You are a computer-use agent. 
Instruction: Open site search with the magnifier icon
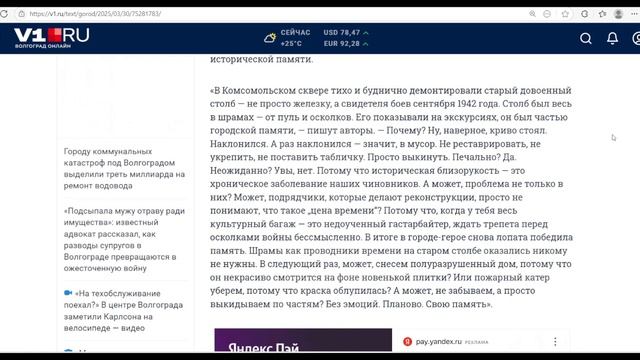click(586, 38)
